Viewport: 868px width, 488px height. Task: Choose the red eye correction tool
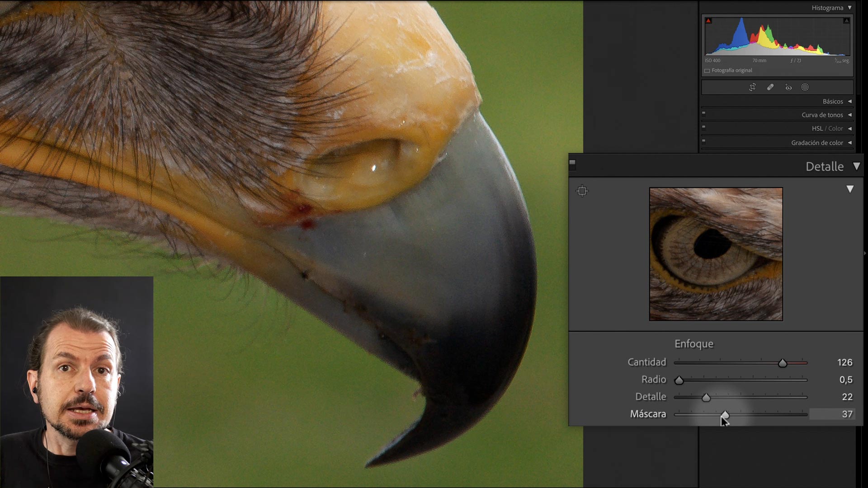[x=788, y=87]
